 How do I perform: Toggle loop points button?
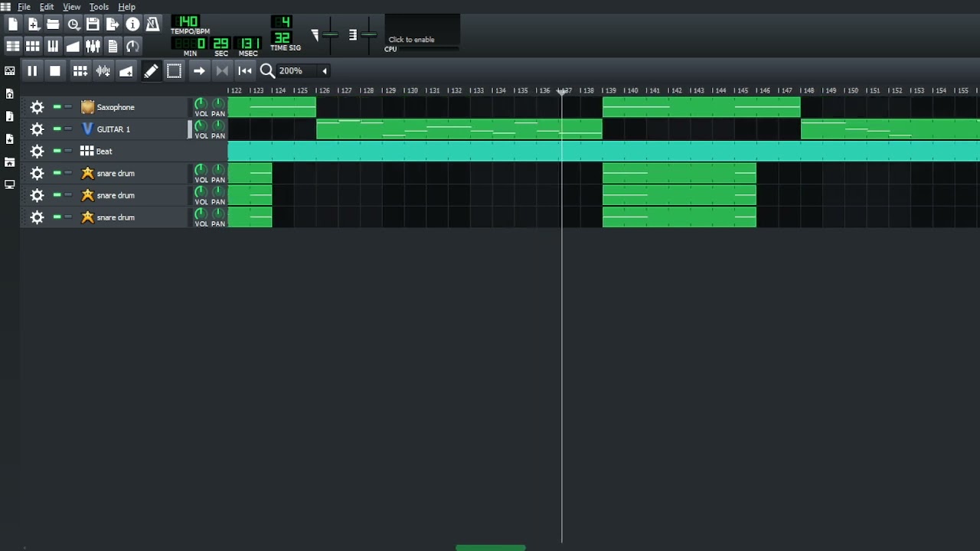coord(222,70)
